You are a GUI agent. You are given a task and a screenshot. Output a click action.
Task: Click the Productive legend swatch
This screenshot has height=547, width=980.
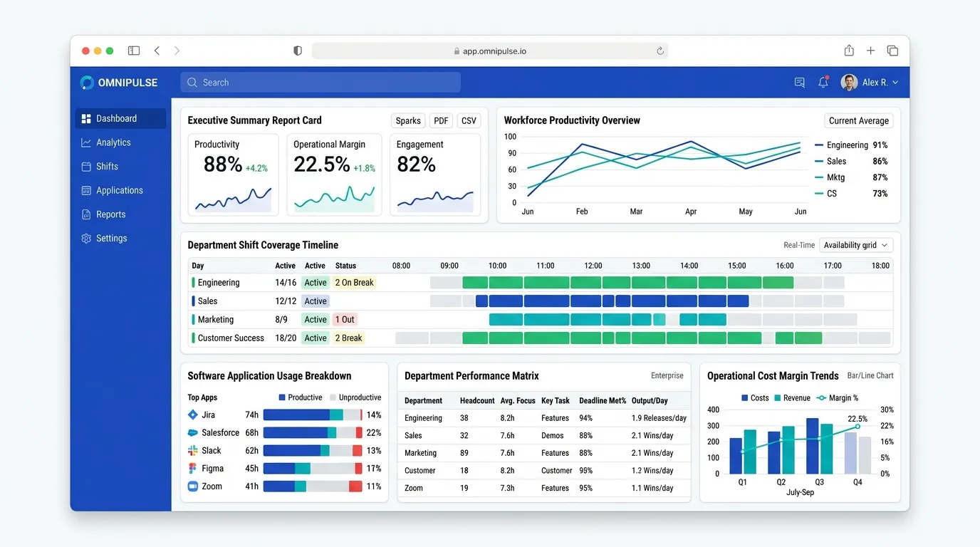[282, 397]
